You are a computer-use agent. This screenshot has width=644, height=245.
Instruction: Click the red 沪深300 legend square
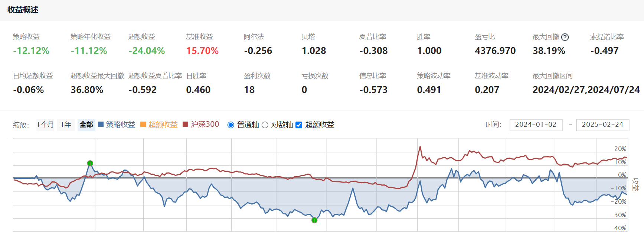[x=185, y=125]
